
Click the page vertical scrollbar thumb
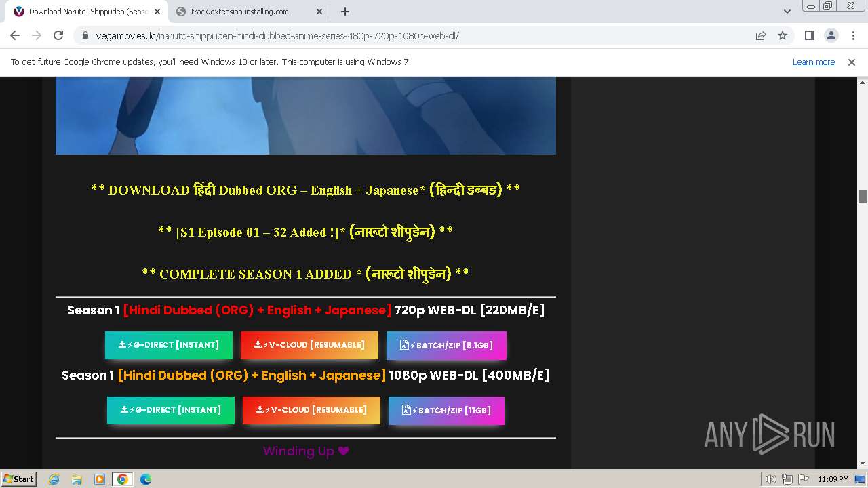(x=863, y=197)
